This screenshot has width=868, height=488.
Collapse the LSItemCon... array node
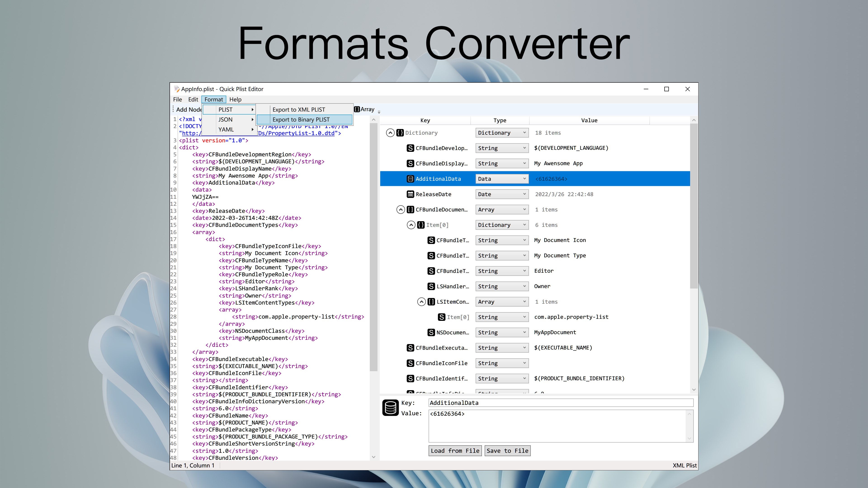pyautogui.click(x=421, y=302)
